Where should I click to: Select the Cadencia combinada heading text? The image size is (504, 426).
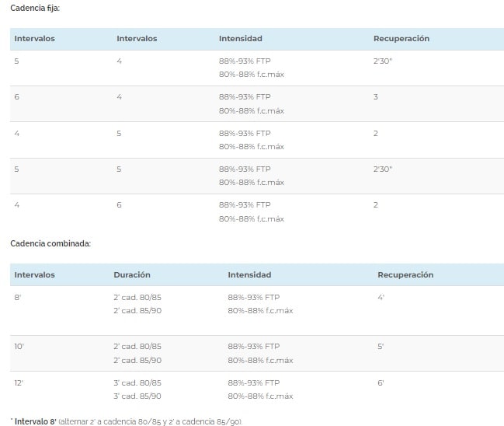pos(50,243)
